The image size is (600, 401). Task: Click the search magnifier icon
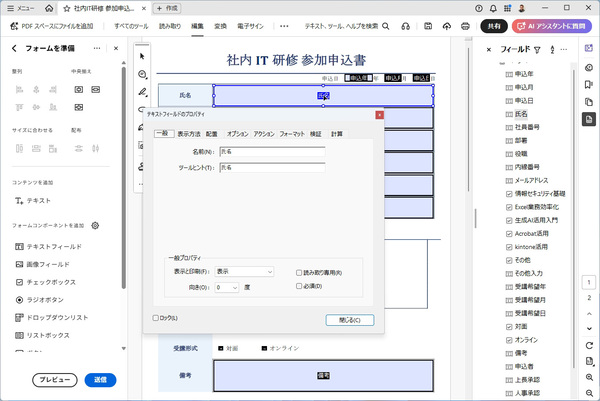tap(386, 26)
